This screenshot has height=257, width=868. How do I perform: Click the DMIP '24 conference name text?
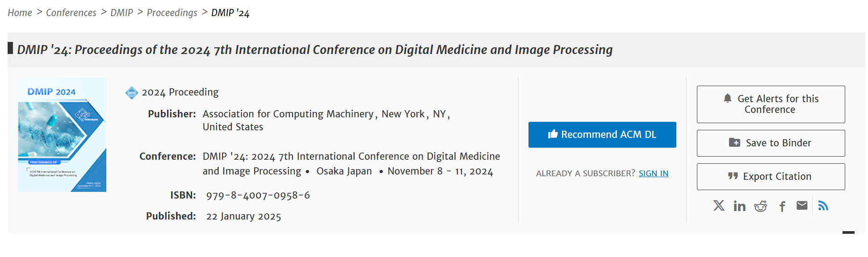(x=351, y=164)
